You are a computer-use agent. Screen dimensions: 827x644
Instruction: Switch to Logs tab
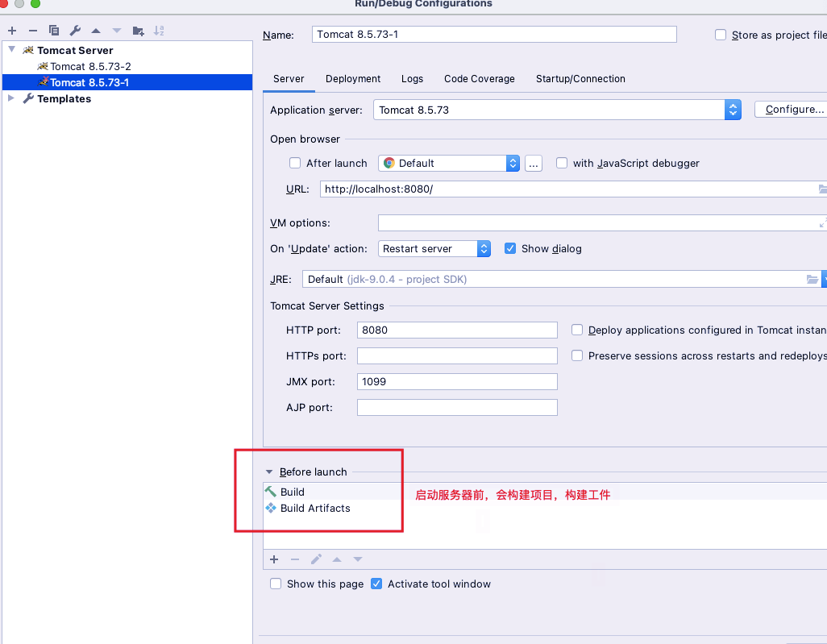412,79
